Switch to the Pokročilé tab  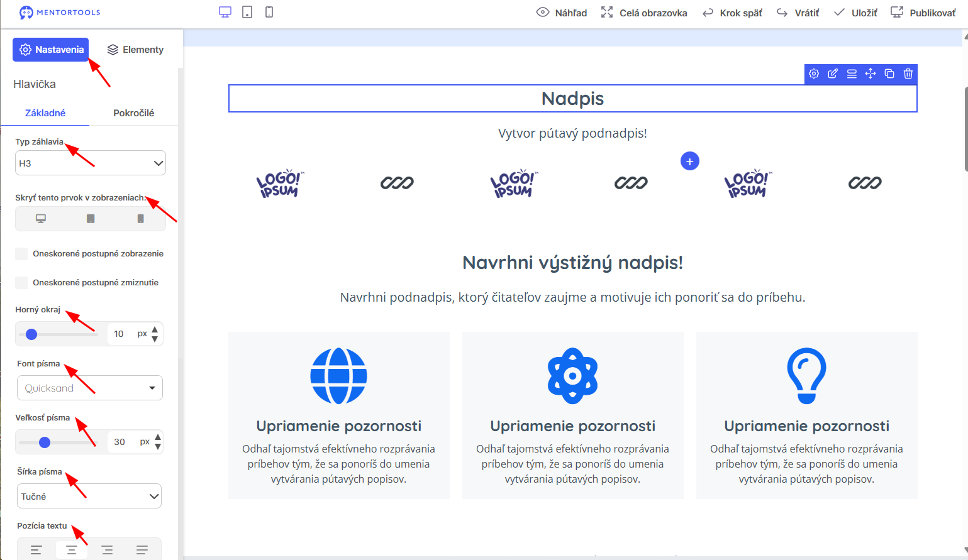click(133, 113)
